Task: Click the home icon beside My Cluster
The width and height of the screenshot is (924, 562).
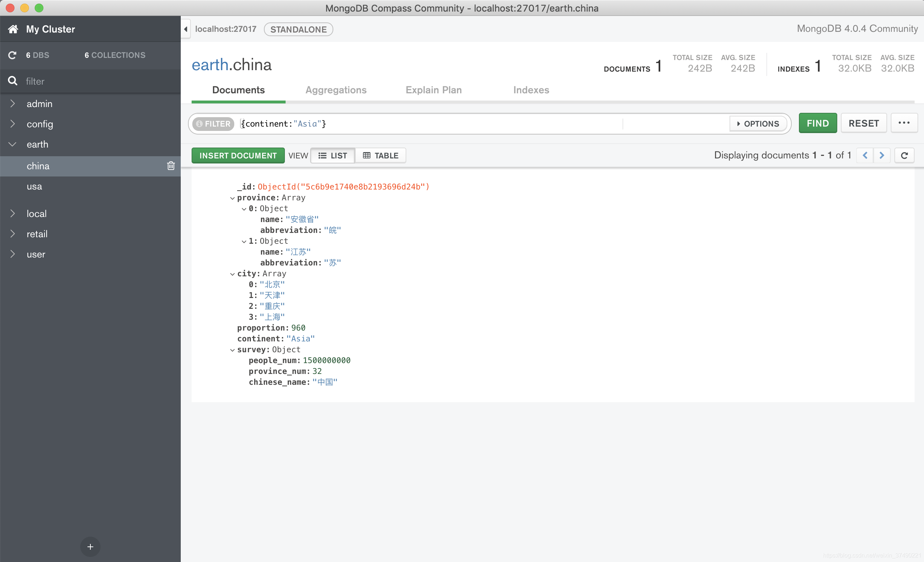Action: (x=13, y=29)
